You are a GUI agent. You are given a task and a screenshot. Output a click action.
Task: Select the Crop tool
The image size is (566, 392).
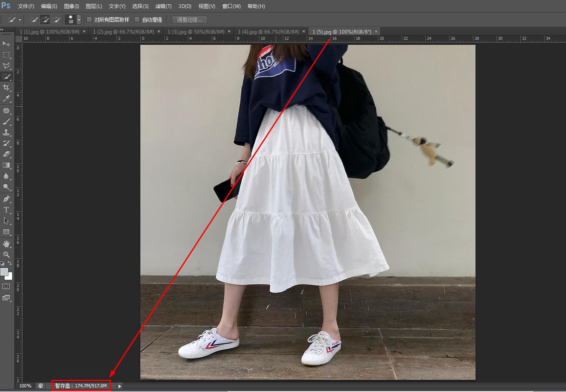point(6,88)
